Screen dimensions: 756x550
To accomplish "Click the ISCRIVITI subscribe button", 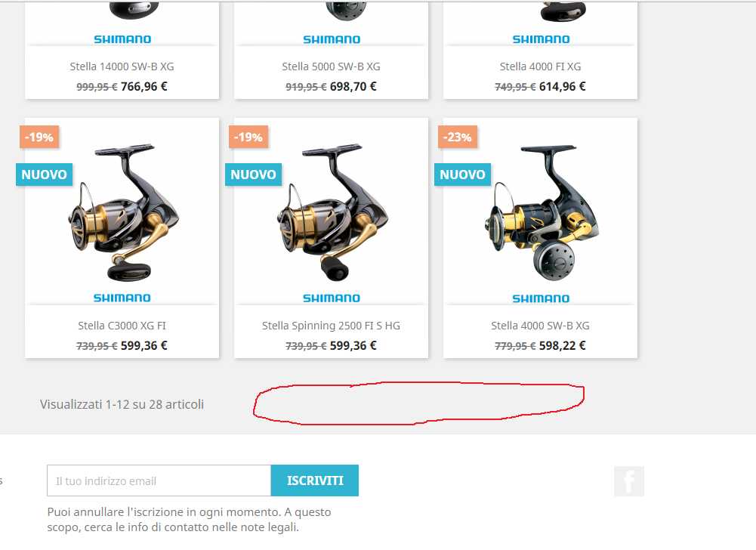I will pyautogui.click(x=315, y=480).
